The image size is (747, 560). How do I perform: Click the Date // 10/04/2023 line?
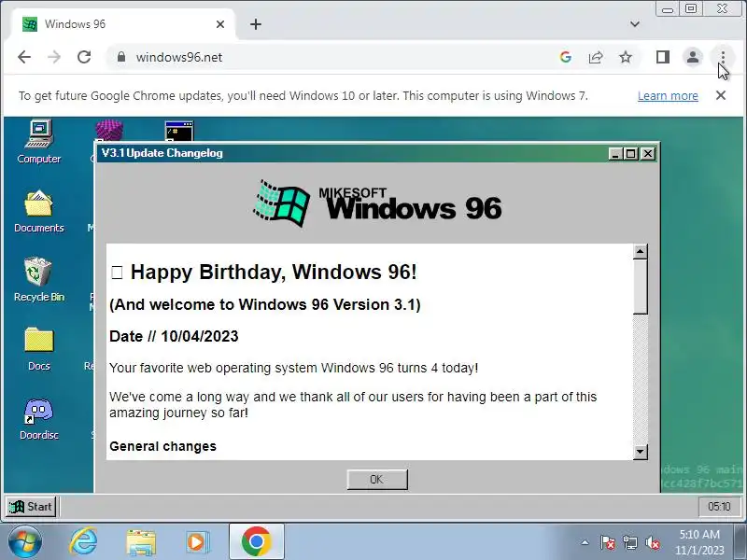coord(174,336)
